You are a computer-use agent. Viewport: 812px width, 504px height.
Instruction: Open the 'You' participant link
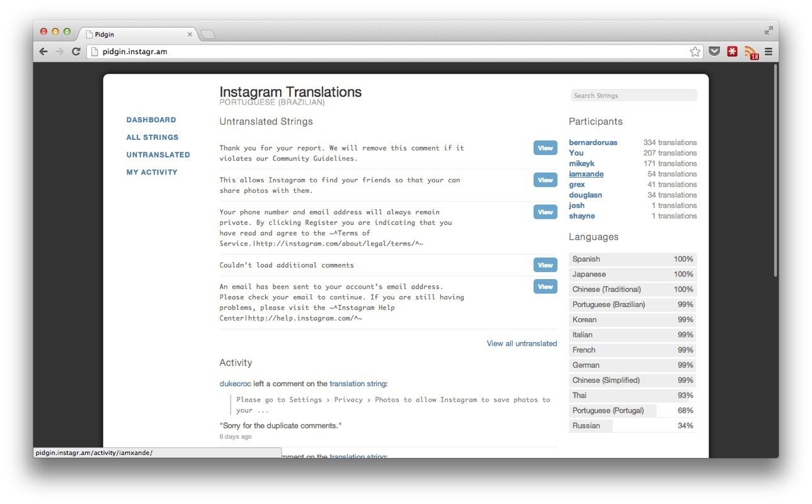[576, 153]
